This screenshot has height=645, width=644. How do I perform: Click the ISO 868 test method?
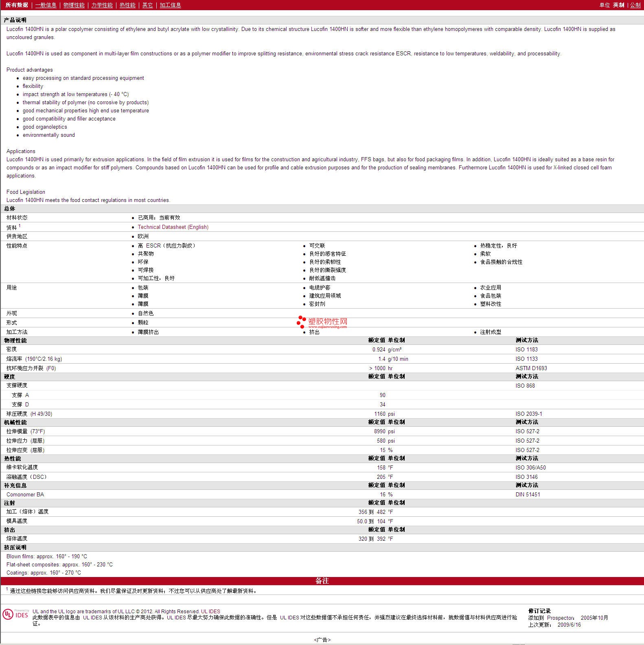pos(525,386)
